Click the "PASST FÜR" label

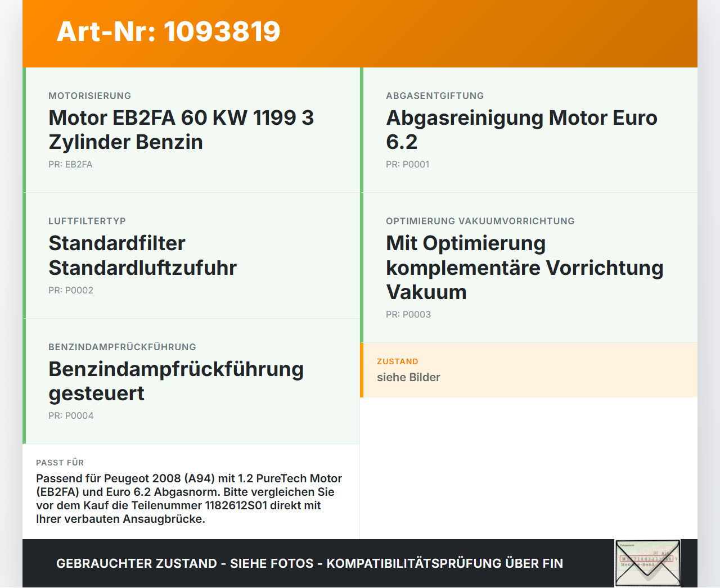(60, 463)
